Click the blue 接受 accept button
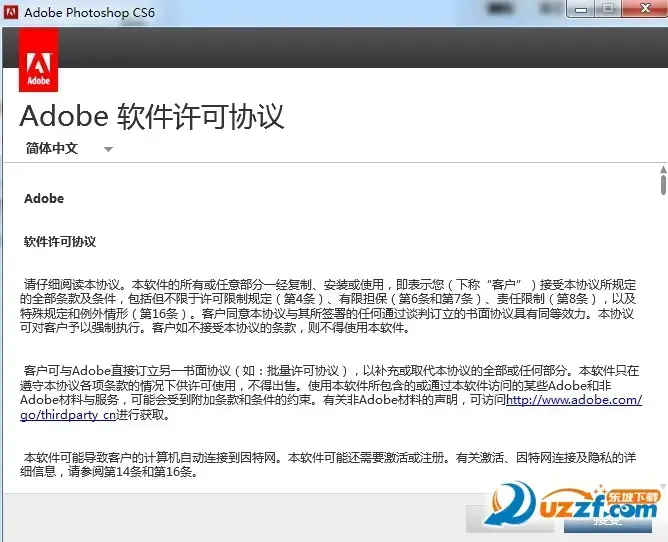668x542 pixels. (x=608, y=519)
